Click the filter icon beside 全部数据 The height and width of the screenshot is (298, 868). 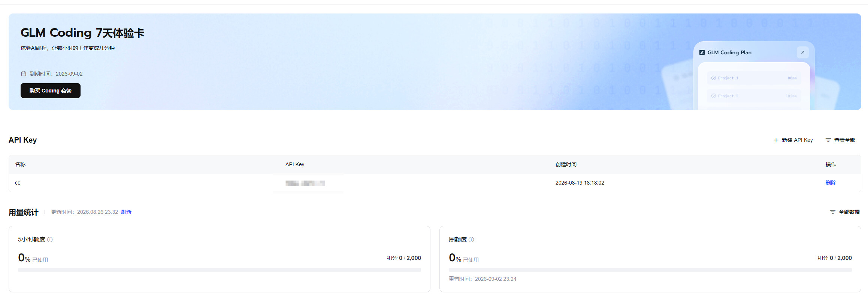(832, 212)
